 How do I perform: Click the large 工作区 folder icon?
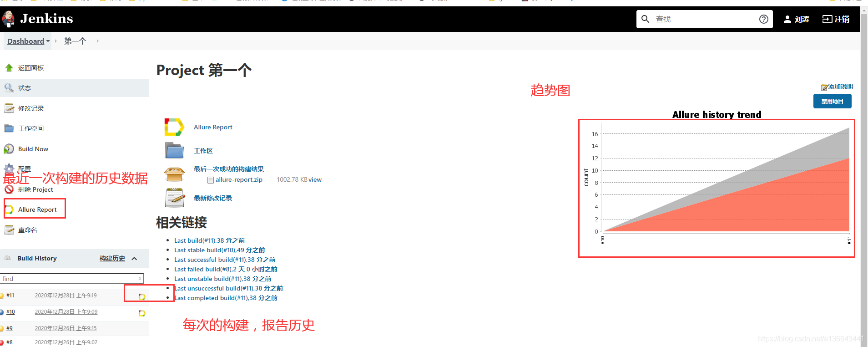coord(174,150)
